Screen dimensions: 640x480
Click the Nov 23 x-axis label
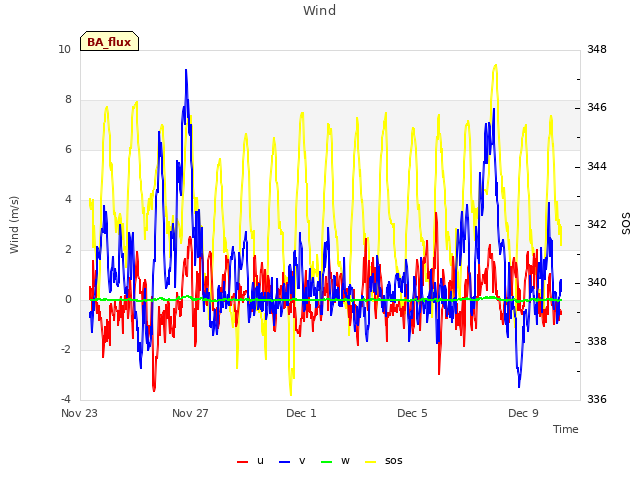click(79, 413)
